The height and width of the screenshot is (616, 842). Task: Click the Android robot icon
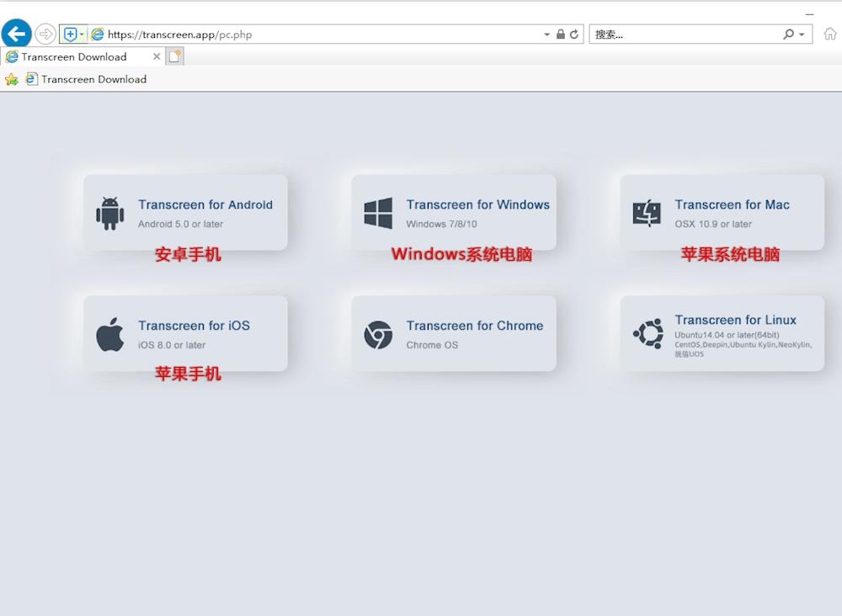(110, 213)
